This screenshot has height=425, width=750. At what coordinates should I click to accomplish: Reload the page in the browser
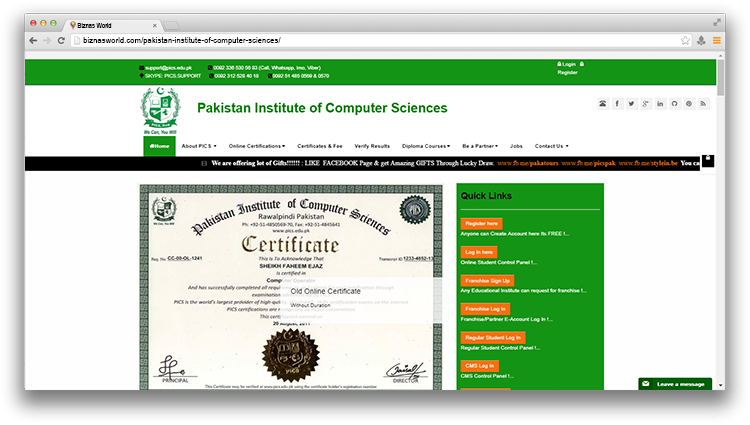point(62,40)
